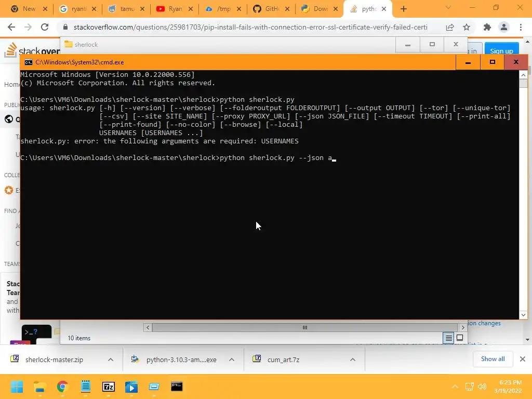Switch sherlock folder to large icons view
Screen dimensions: 532x399
point(460,338)
